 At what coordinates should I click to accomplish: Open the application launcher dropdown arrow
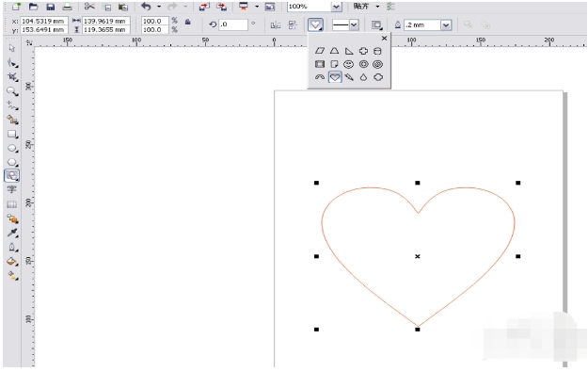tap(257, 7)
